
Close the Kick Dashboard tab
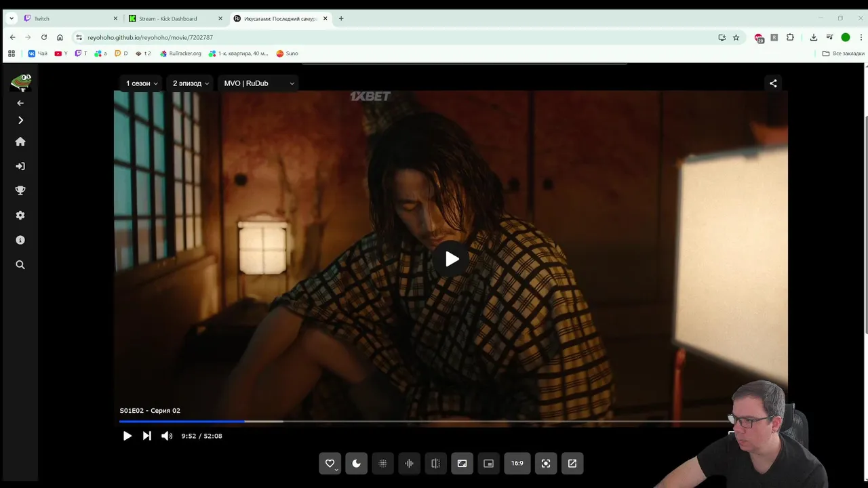[220, 18]
